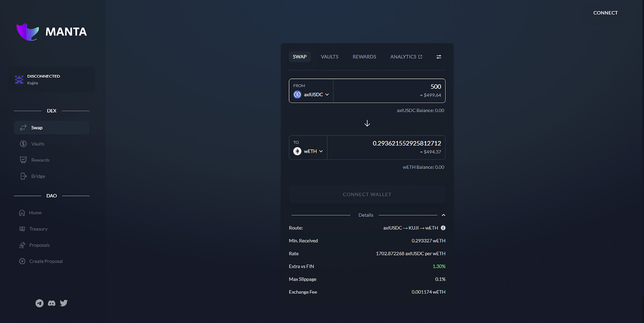The width and height of the screenshot is (644, 323).
Task: Click the Treasury sidebar icon
Action: coord(22,229)
